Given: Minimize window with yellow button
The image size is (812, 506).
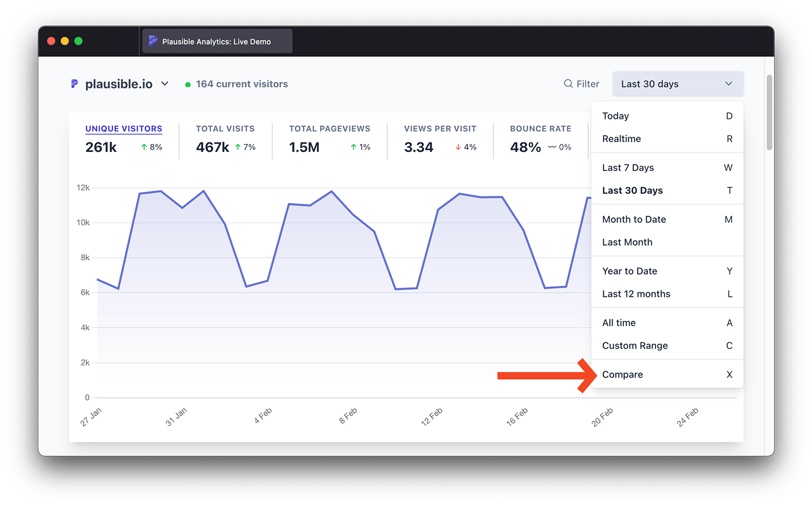Looking at the screenshot, I should pyautogui.click(x=65, y=41).
